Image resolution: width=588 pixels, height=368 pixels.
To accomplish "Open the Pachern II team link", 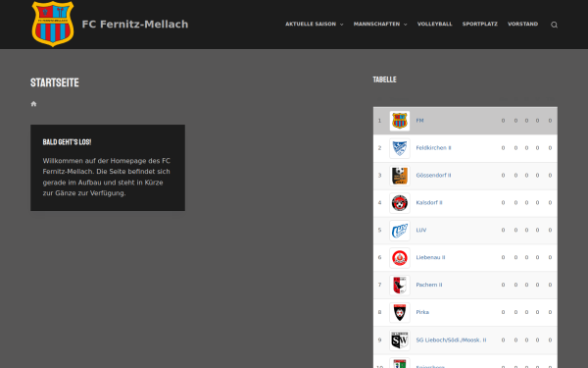I will pyautogui.click(x=429, y=285).
